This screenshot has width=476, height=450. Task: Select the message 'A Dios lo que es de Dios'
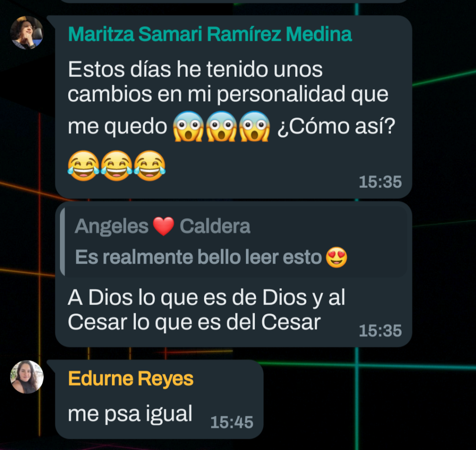233,274
